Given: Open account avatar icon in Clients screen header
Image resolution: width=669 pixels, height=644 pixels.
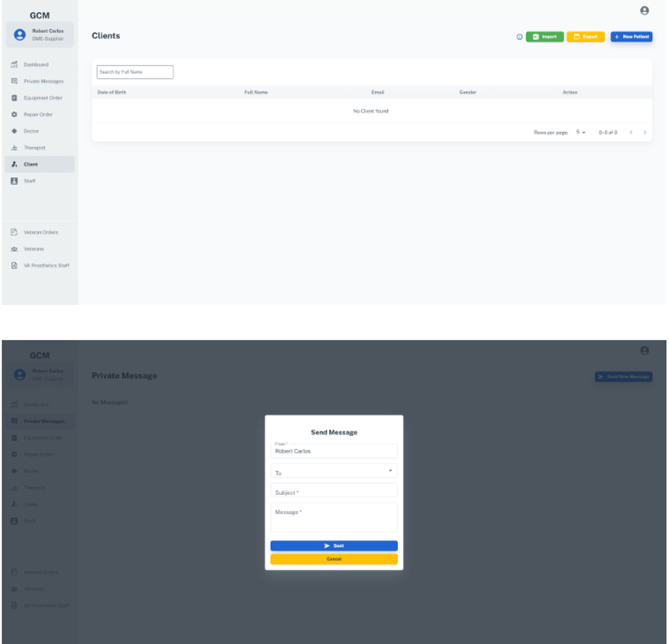Looking at the screenshot, I should [644, 11].
